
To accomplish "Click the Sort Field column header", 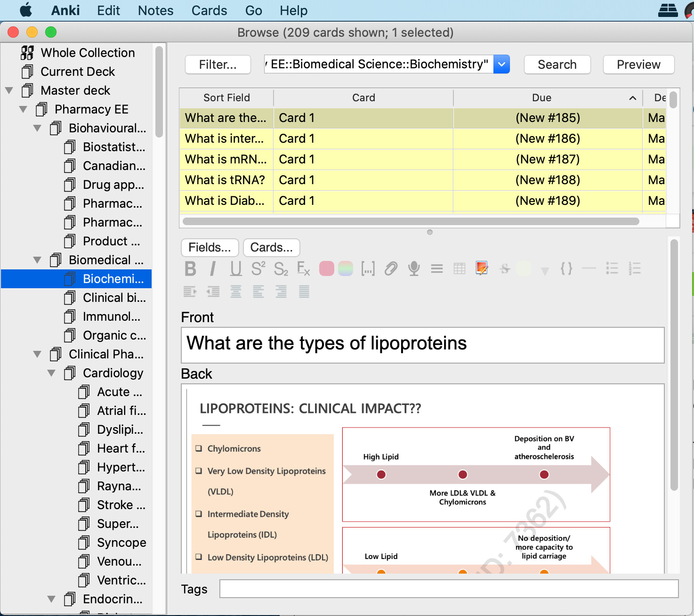I will pos(226,97).
